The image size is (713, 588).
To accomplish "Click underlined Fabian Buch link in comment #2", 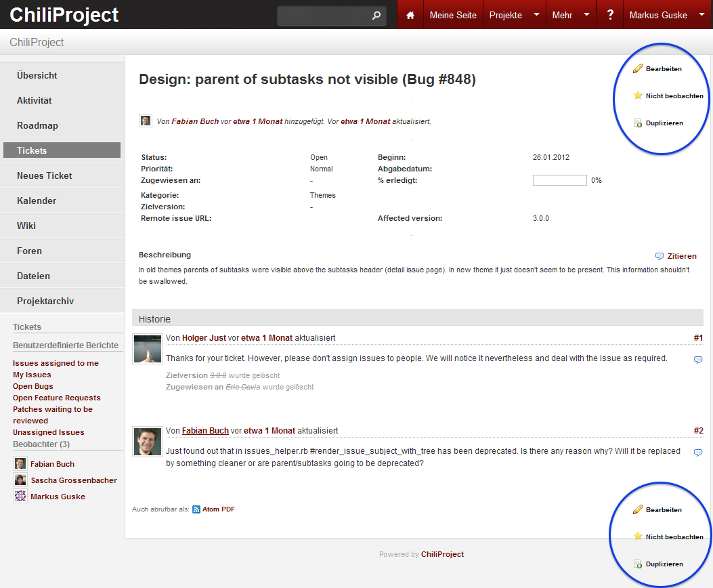I will (x=205, y=431).
